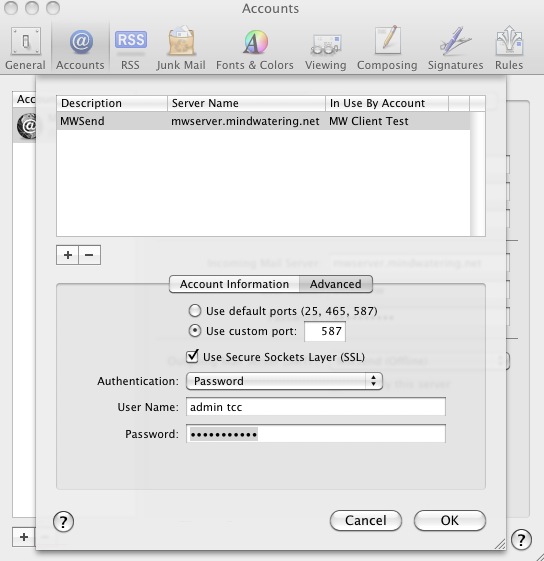Viewport: 544px width, 561px height.
Task: Open the Signatures preferences pane
Action: [x=456, y=48]
